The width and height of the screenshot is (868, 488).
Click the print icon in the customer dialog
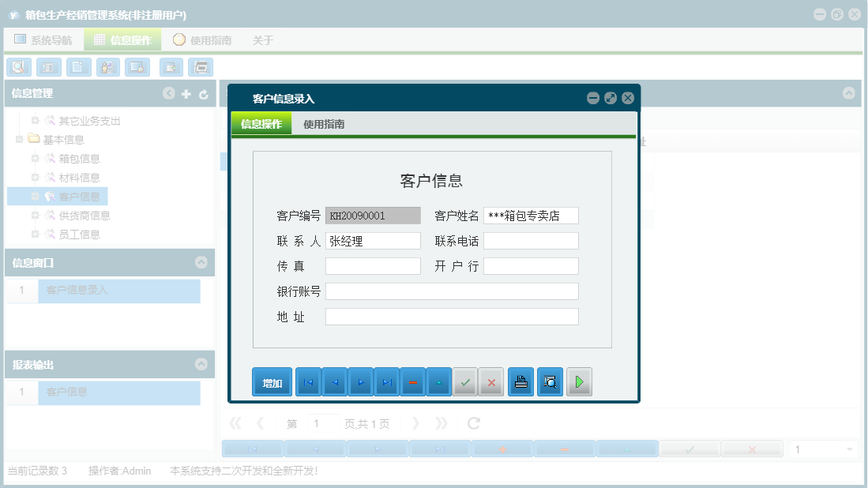click(520, 381)
